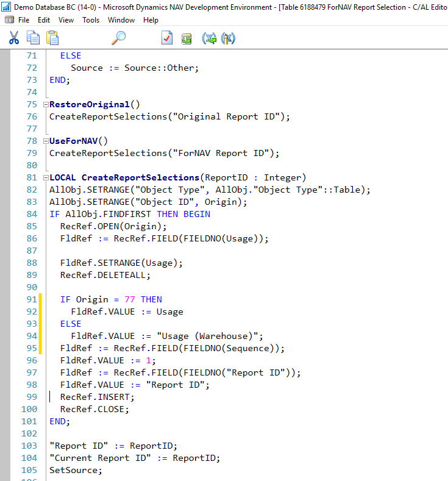This screenshot has height=481, width=448.
Task: Click the Cut scissors icon
Action: point(14,38)
